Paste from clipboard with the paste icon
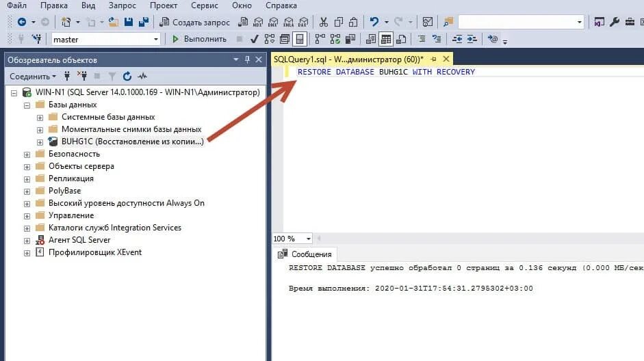 pos(353,22)
